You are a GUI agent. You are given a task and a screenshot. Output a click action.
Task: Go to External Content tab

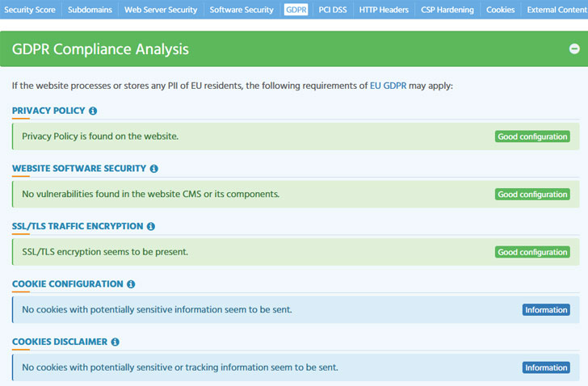[x=556, y=10]
